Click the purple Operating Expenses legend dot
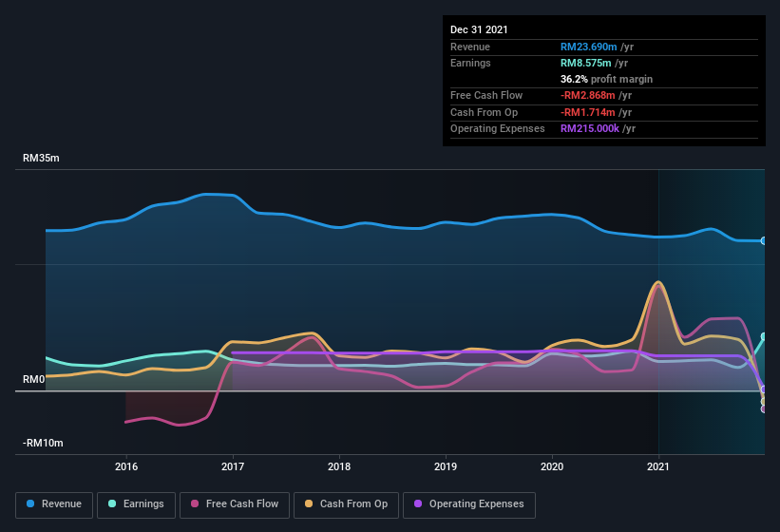Screen dimensions: 780x532 [419, 504]
